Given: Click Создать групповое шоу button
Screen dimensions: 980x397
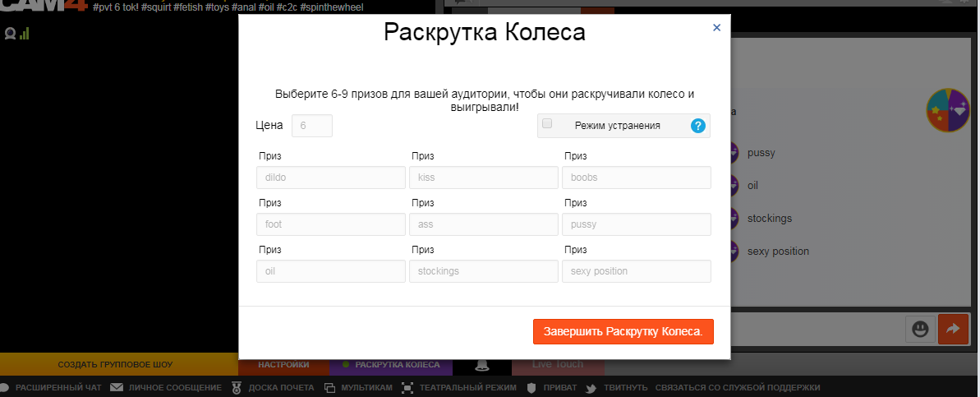Looking at the screenshot, I should (115, 364).
